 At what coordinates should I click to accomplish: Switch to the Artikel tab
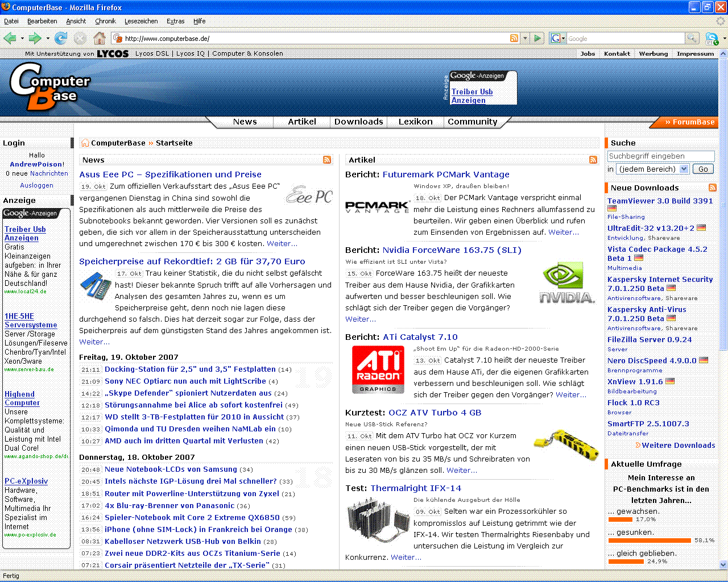(302, 122)
